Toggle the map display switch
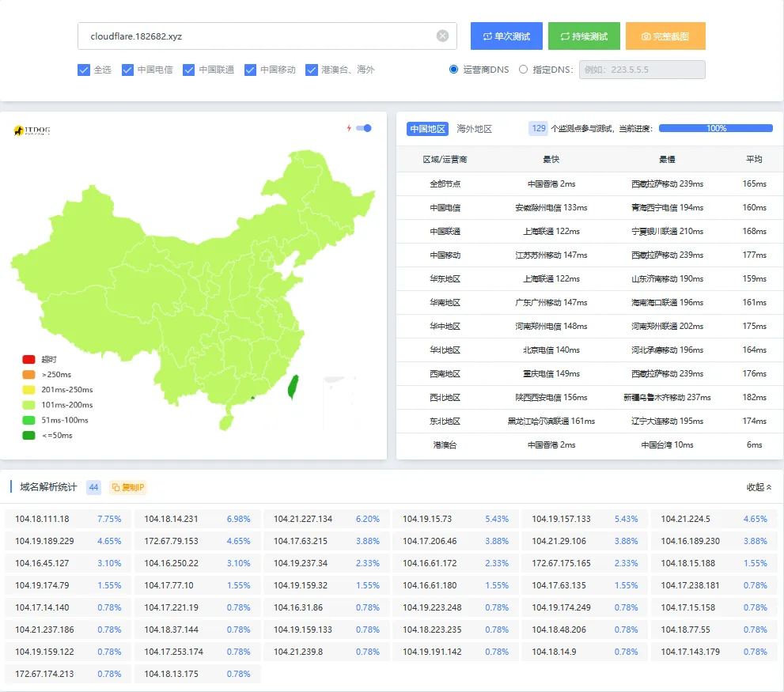This screenshot has width=784, height=692. pyautogui.click(x=364, y=128)
